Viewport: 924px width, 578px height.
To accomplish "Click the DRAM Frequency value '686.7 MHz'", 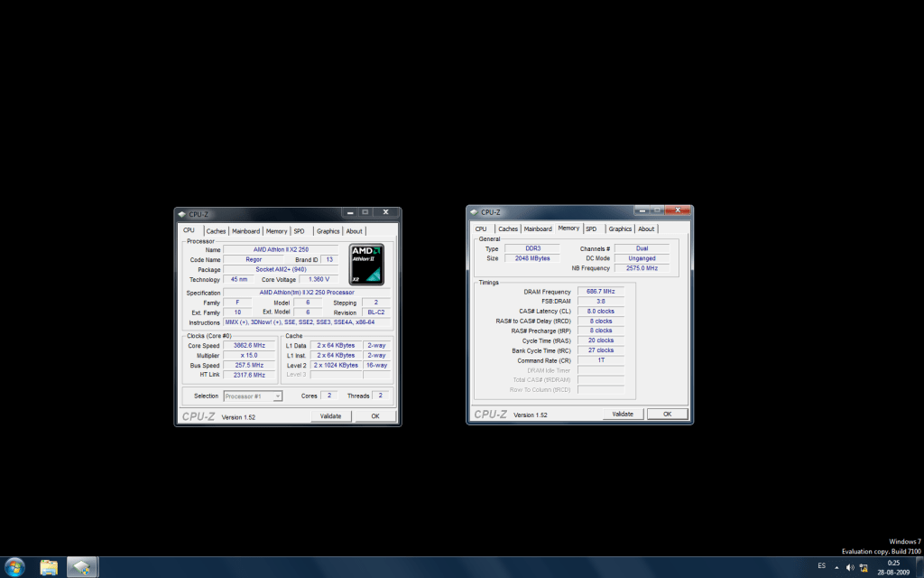I will click(x=600, y=292).
